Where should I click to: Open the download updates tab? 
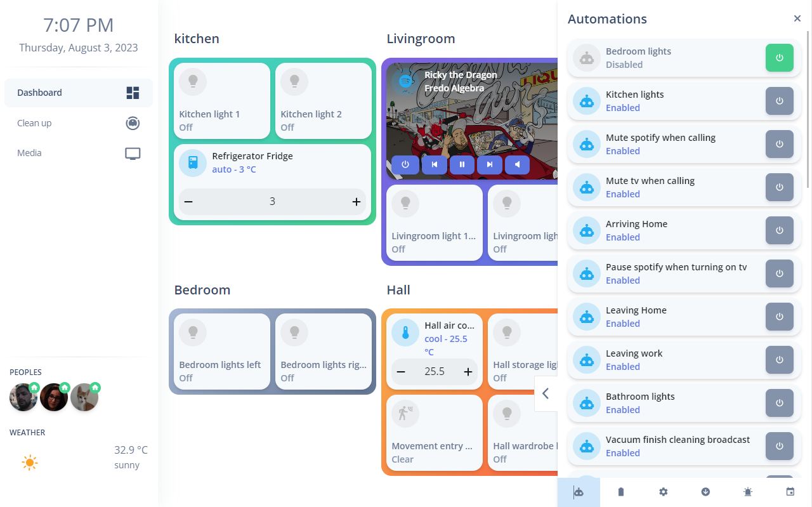pos(705,492)
